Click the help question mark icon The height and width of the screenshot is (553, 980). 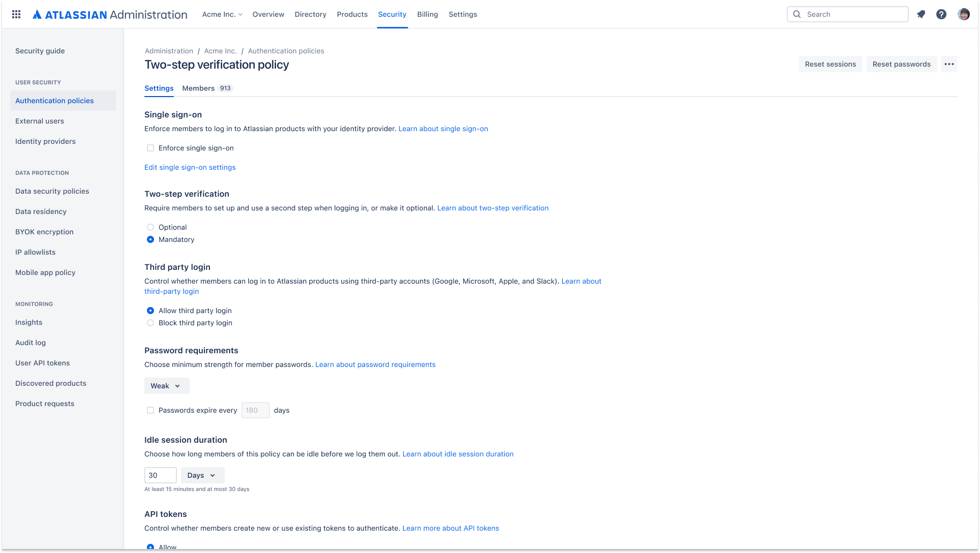(941, 14)
